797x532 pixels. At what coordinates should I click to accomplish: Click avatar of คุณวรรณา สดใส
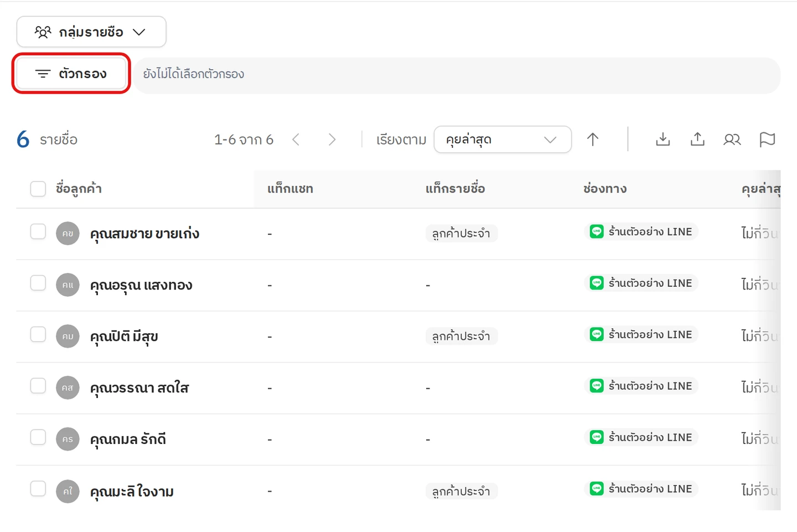tap(68, 388)
